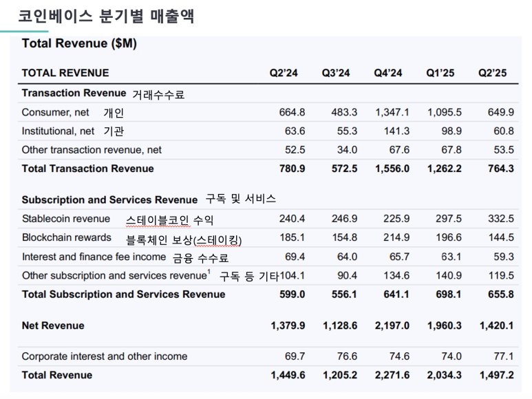
Task: Click the underlined 스테이블코인 수익 annotation
Action: click(x=169, y=220)
